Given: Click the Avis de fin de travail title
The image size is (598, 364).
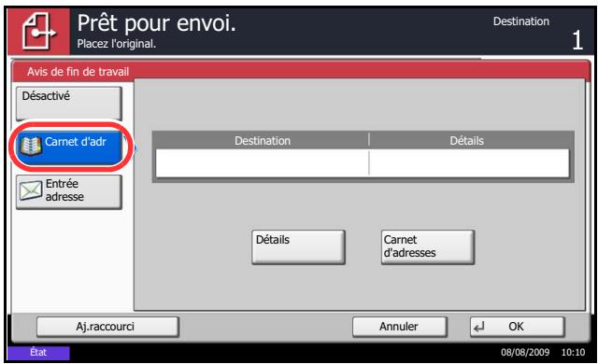Looking at the screenshot, I should (x=78, y=72).
